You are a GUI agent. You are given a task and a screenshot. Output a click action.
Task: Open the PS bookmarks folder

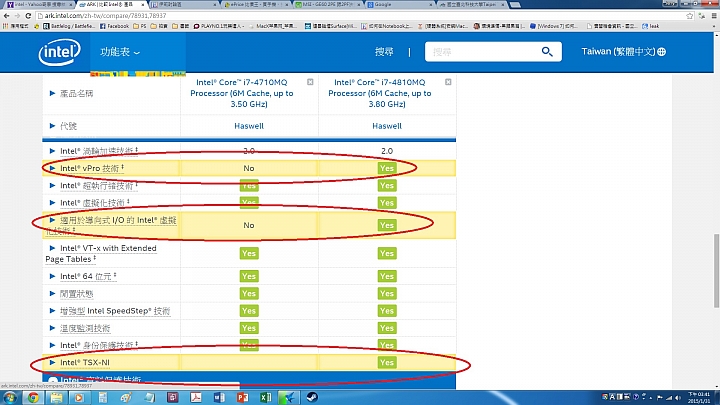pos(140,26)
